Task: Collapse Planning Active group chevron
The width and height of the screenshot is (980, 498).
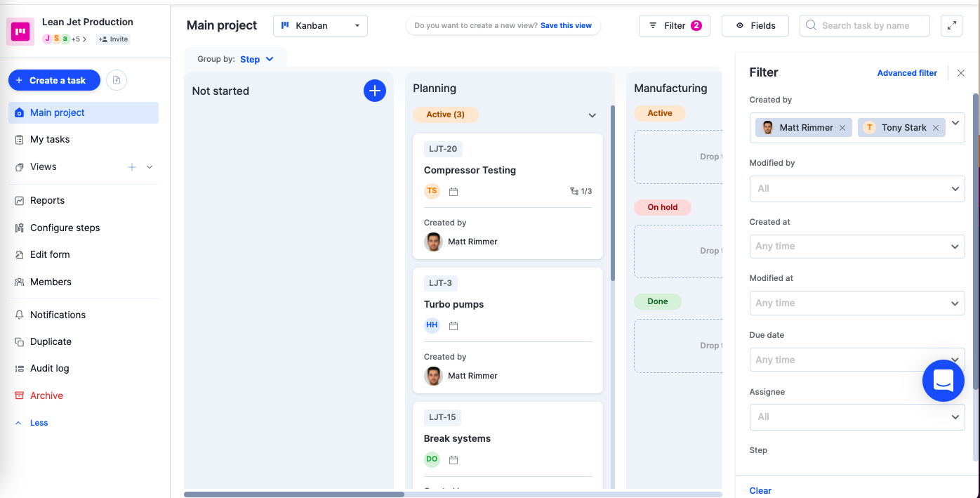Action: pos(592,115)
